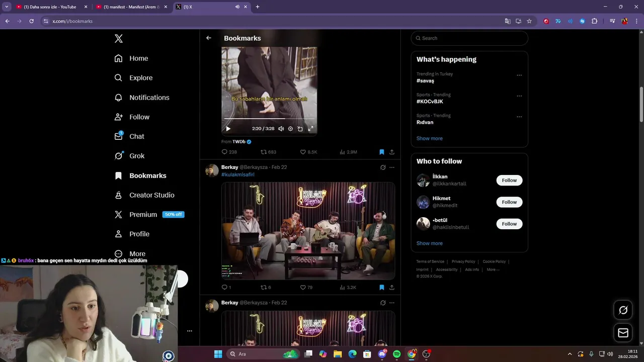This screenshot has width=644, height=362.
Task: Open Grok explain on #kulakmisafiri post
Action: [383, 167]
